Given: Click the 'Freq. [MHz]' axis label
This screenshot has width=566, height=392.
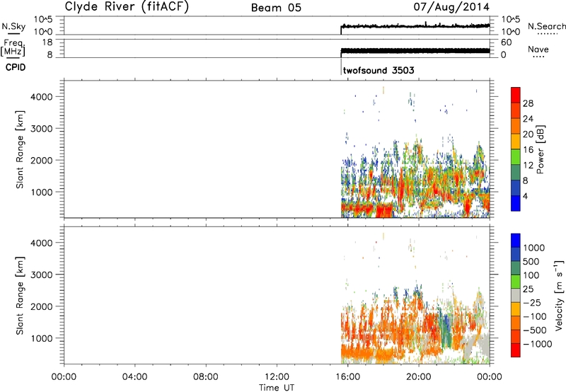Looking at the screenshot, I should (x=13, y=47).
